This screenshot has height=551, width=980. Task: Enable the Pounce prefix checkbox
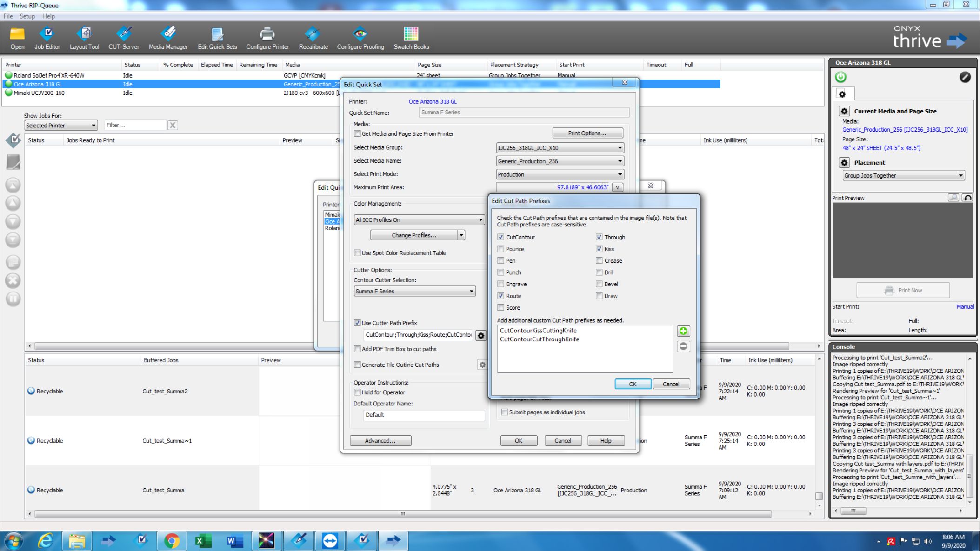500,249
